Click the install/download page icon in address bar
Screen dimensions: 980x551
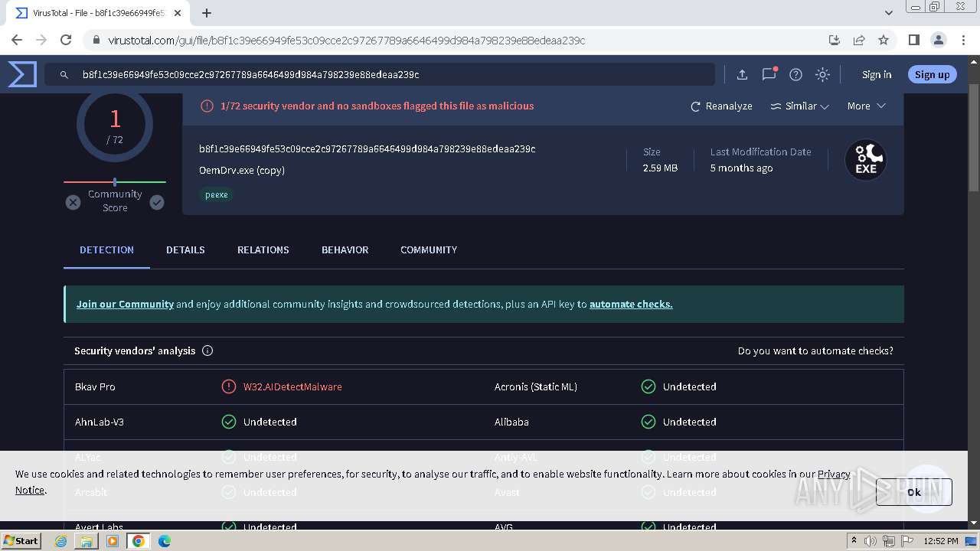[835, 40]
